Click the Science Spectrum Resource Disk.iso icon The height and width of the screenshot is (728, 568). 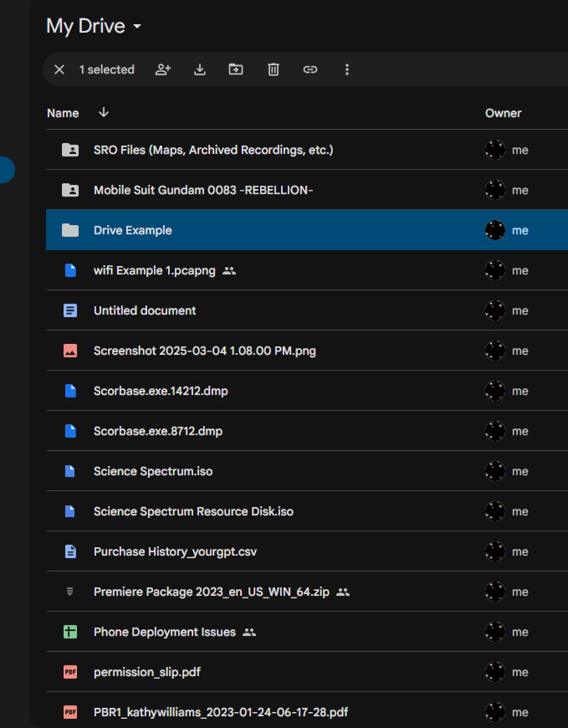click(70, 511)
